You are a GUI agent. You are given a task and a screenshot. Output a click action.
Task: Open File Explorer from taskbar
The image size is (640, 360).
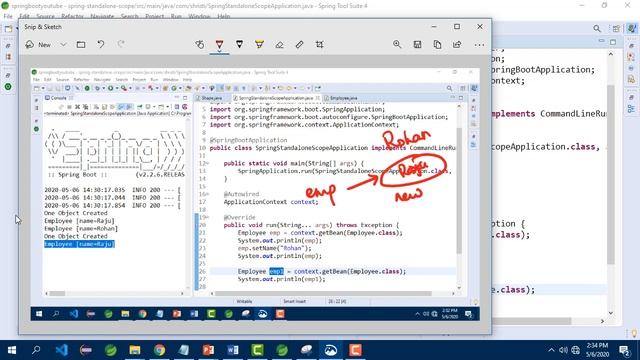[135, 350]
